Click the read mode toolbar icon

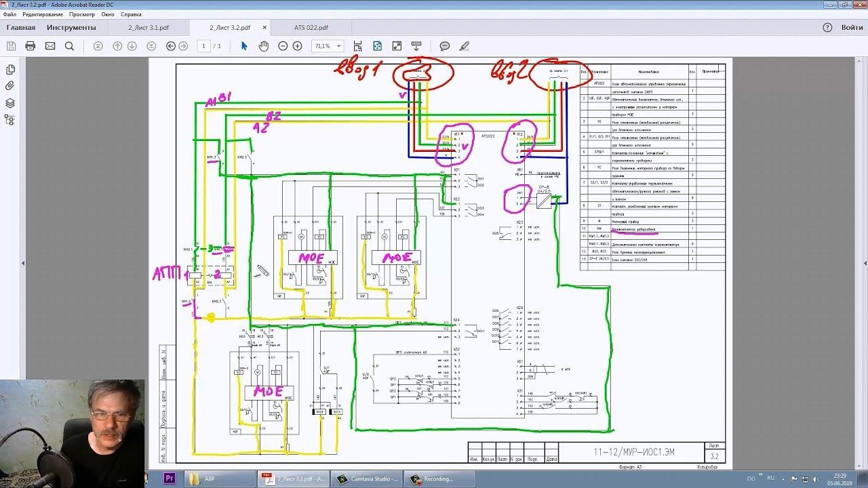[x=416, y=46]
